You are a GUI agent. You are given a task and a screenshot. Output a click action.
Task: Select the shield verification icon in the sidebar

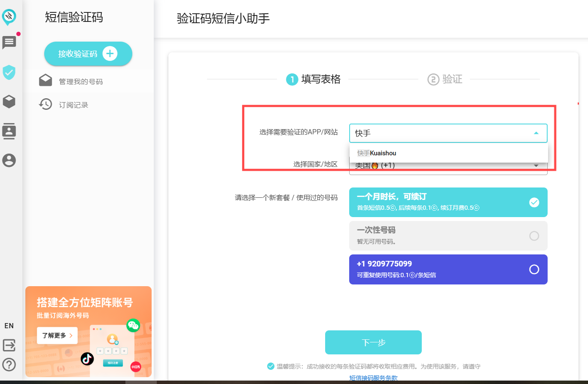click(9, 73)
